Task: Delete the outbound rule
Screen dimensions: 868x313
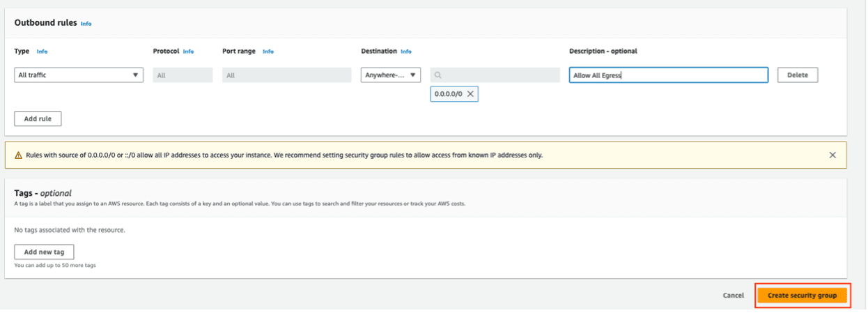Action: [x=797, y=75]
